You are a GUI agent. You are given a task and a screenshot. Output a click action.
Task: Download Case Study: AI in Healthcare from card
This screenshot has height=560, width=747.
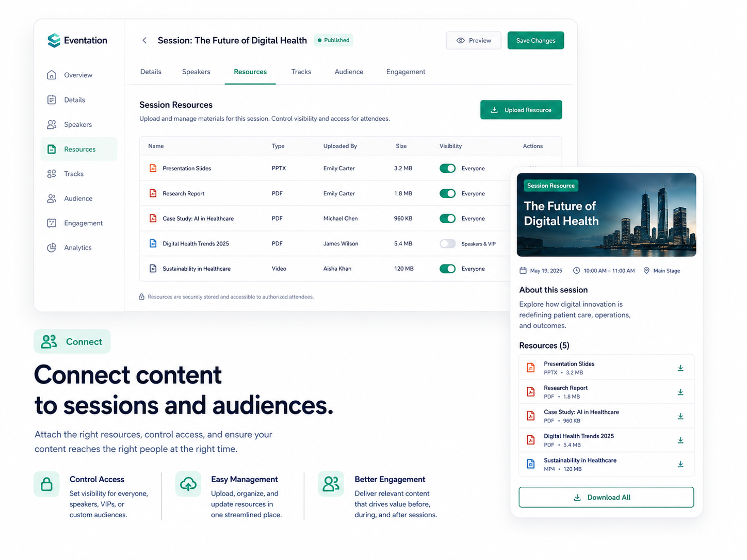click(x=680, y=416)
